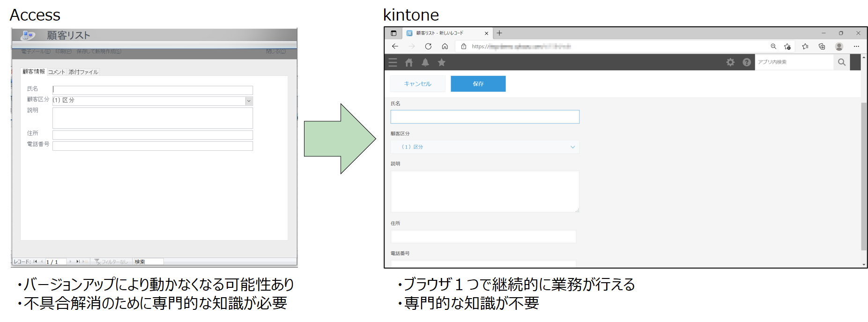
Task: Click the Access last record navigation button
Action: [78, 262]
